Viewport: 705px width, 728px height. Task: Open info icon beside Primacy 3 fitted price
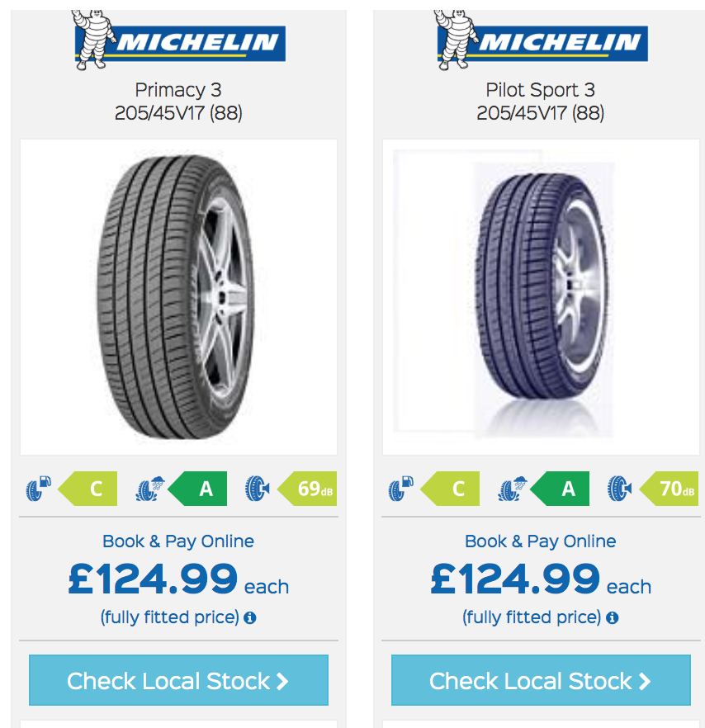click(x=250, y=617)
